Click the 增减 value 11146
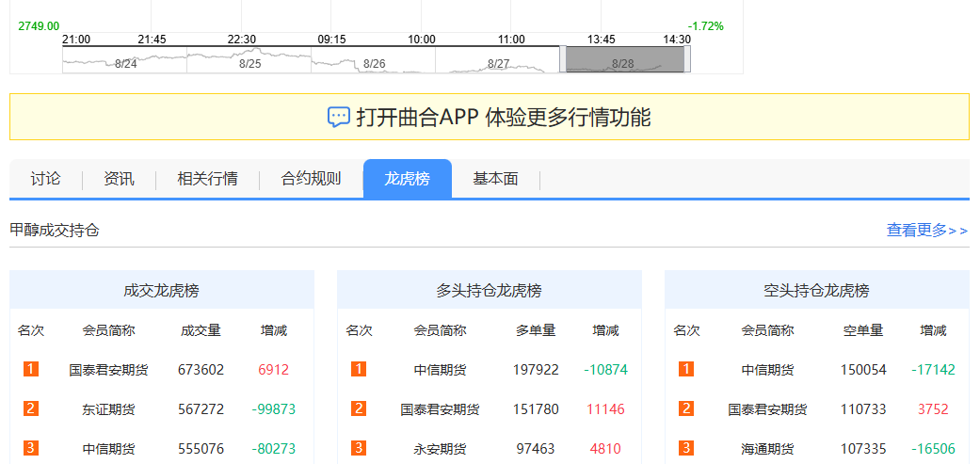The image size is (980, 464). coord(605,409)
